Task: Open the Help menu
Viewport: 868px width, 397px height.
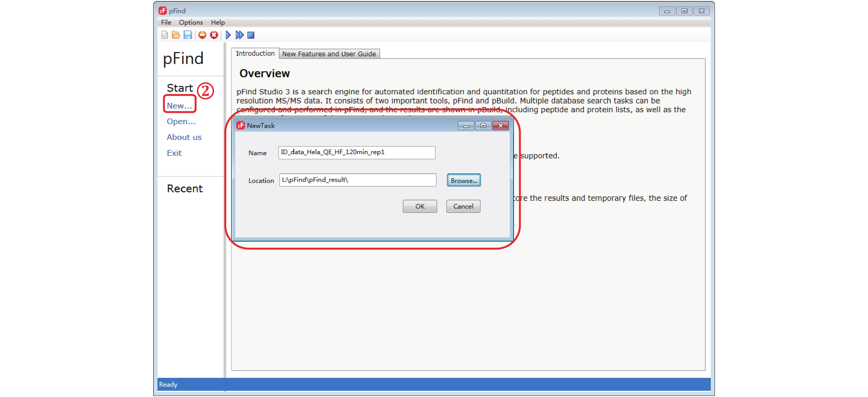Action: tap(218, 23)
